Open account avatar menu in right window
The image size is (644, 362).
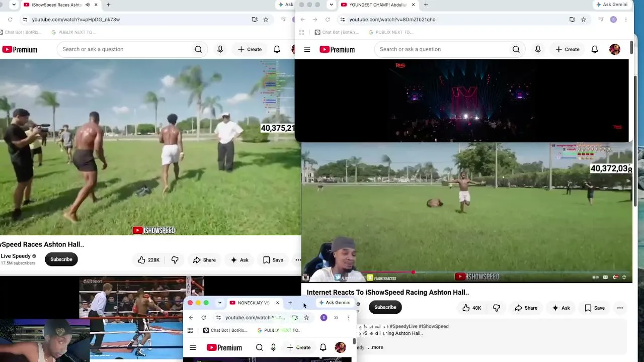coord(615,49)
